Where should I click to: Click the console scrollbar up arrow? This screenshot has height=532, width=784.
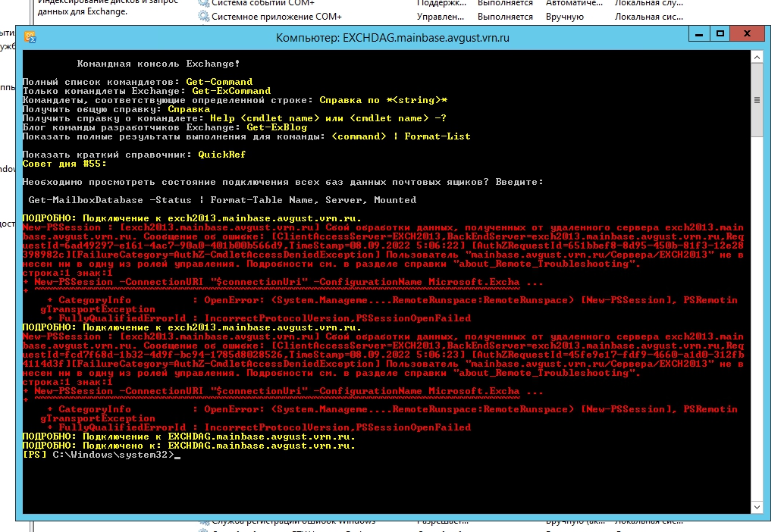click(757, 58)
